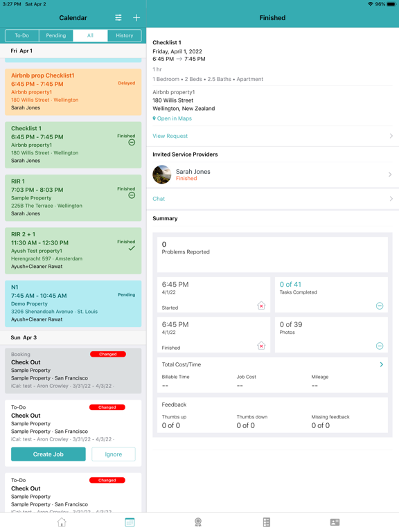This screenshot has width=399, height=532.
Task: Click the Delayed status label
Action: (127, 83)
